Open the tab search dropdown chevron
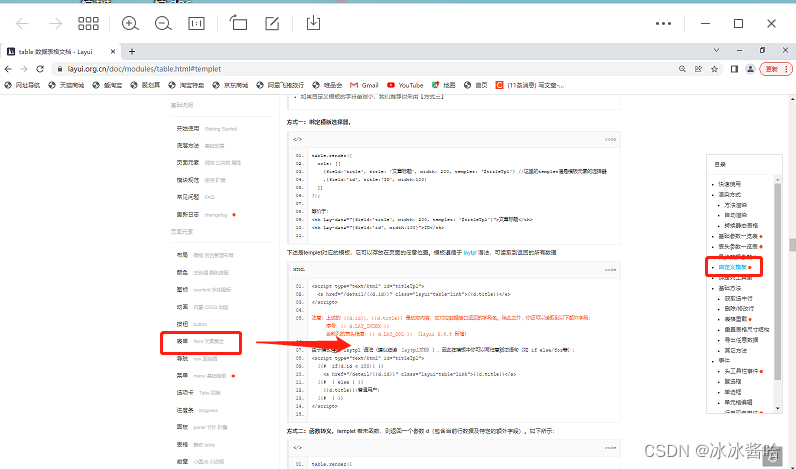 716,50
